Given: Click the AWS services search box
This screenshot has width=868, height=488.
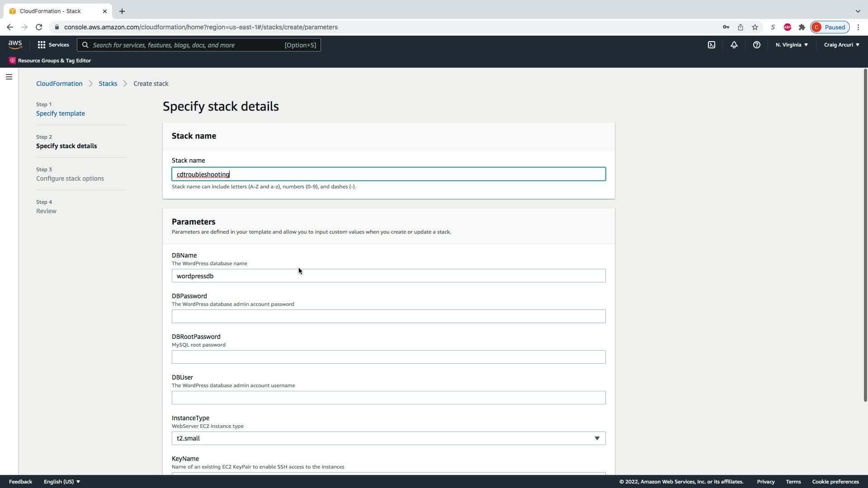Looking at the screenshot, I should (x=199, y=45).
